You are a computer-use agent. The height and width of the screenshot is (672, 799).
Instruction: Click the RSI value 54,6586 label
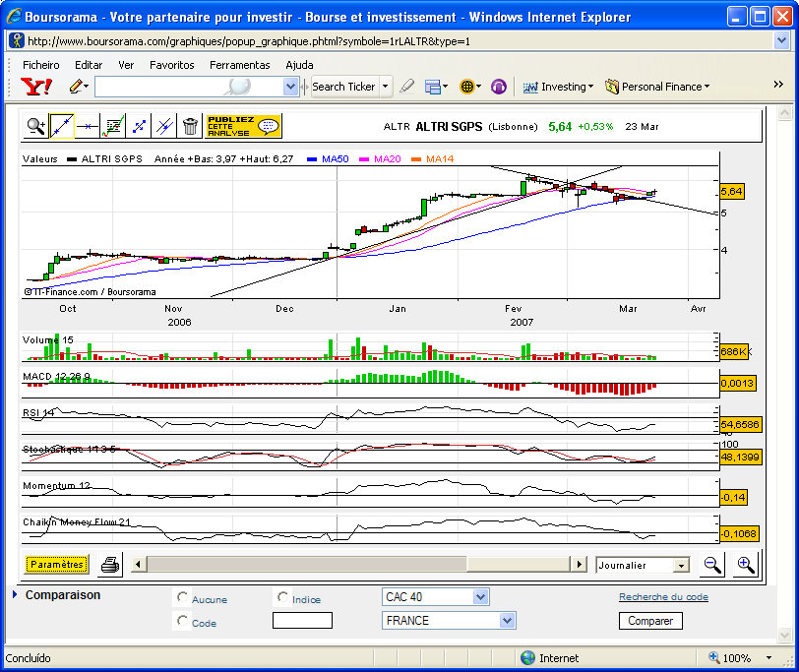(740, 424)
